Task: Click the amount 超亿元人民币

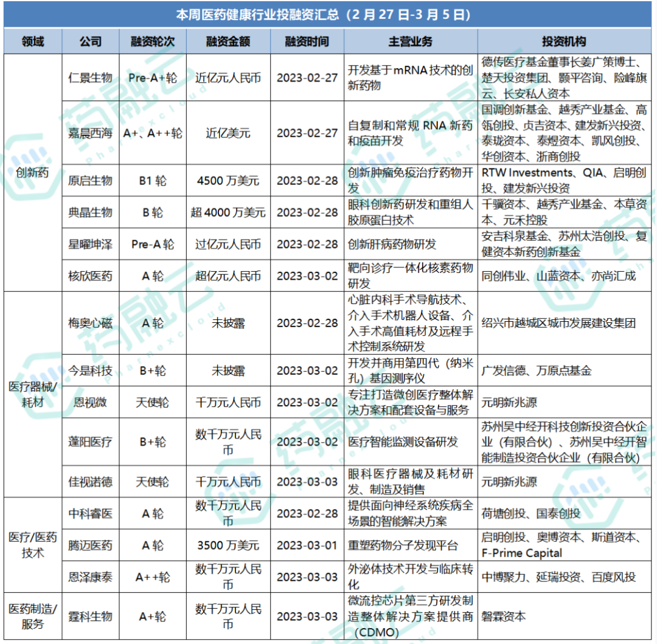Action: [x=228, y=276]
